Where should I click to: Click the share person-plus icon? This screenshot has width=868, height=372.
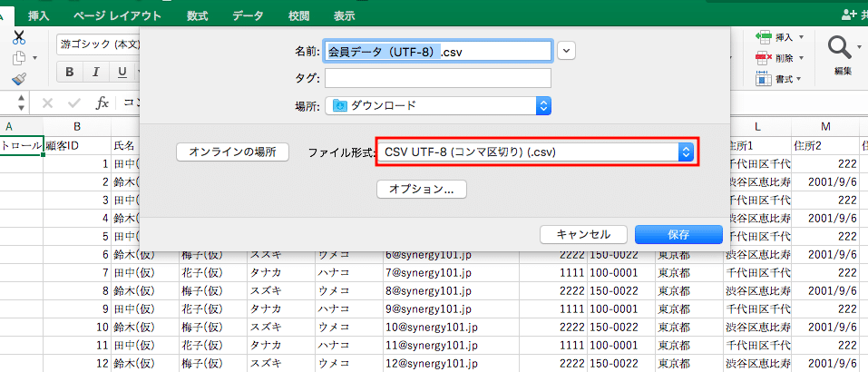point(849,15)
